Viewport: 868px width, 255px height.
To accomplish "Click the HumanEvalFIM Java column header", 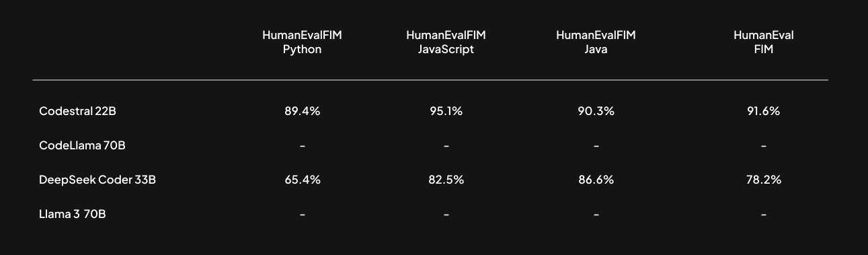I will click(x=596, y=42).
